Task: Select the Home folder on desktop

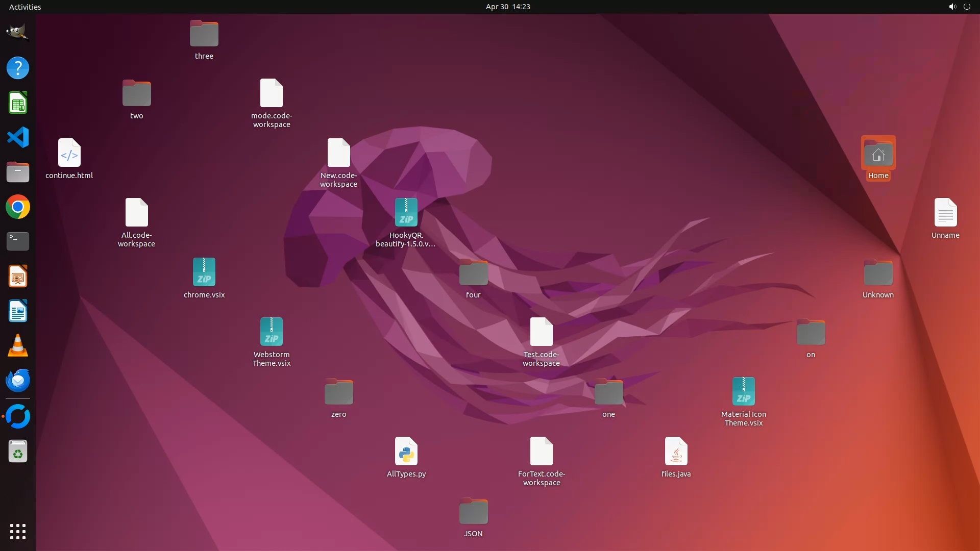Action: click(878, 154)
